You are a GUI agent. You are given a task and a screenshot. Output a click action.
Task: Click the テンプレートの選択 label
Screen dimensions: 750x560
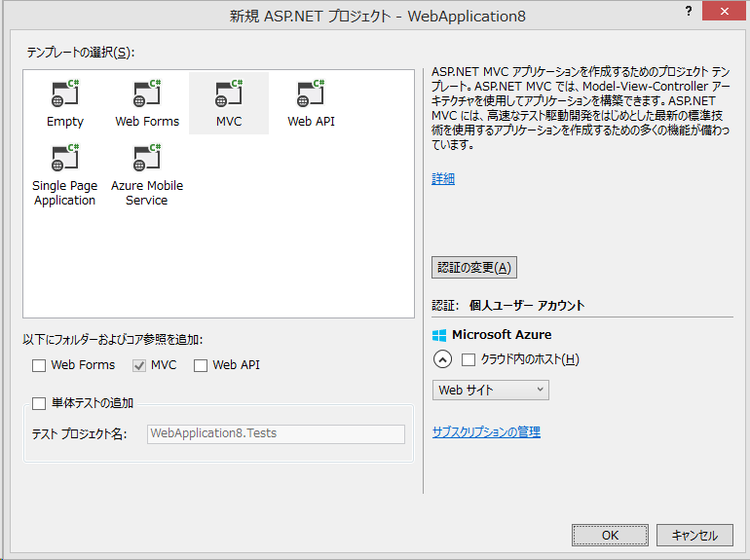[80, 53]
